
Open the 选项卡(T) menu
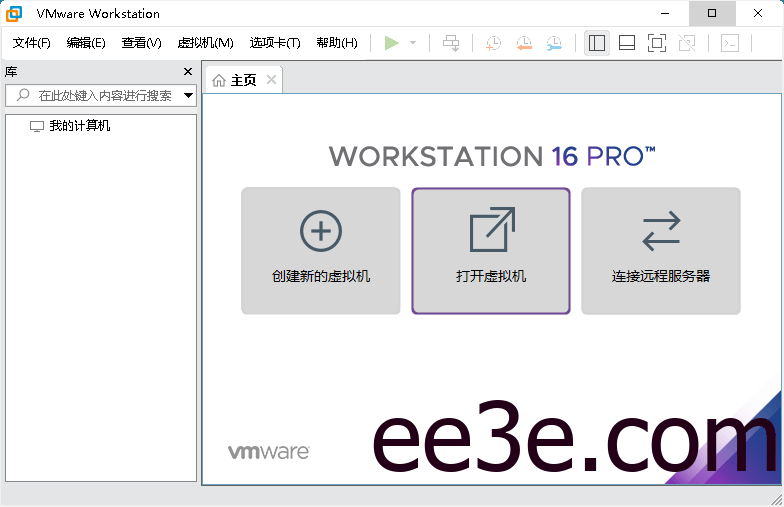275,43
